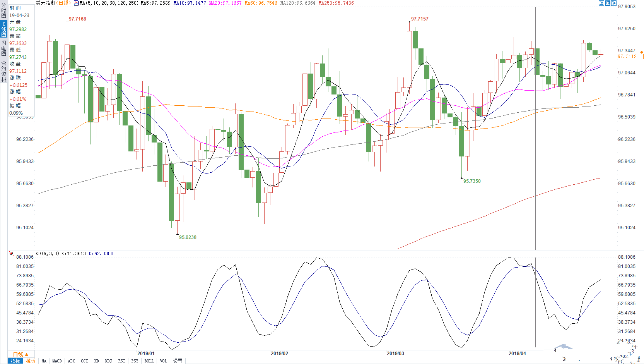Select the 模板 tab
644x364 pixels.
[31, 361]
